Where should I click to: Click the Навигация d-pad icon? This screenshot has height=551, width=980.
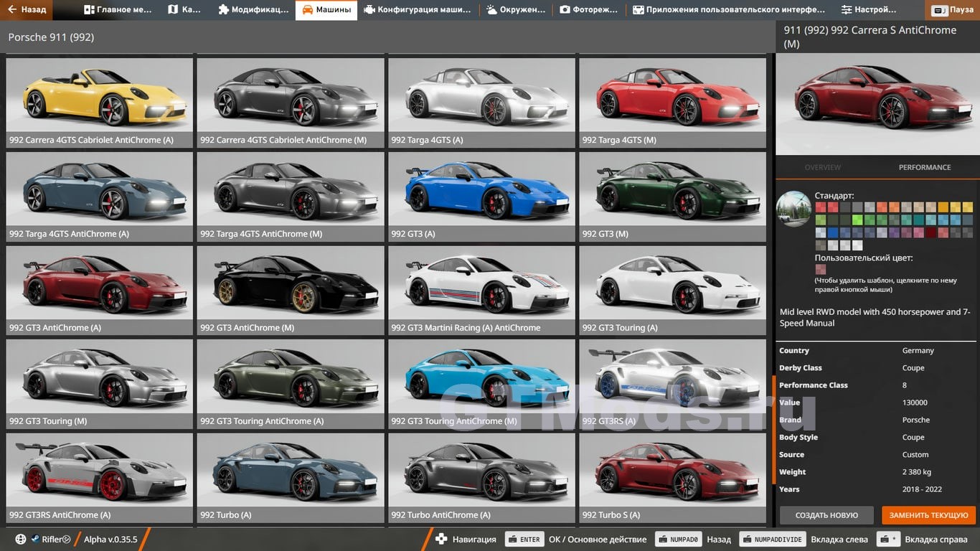pos(441,540)
